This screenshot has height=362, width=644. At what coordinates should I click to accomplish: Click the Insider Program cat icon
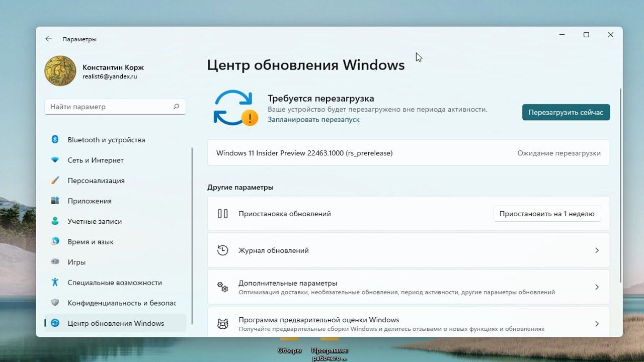pyautogui.click(x=223, y=324)
